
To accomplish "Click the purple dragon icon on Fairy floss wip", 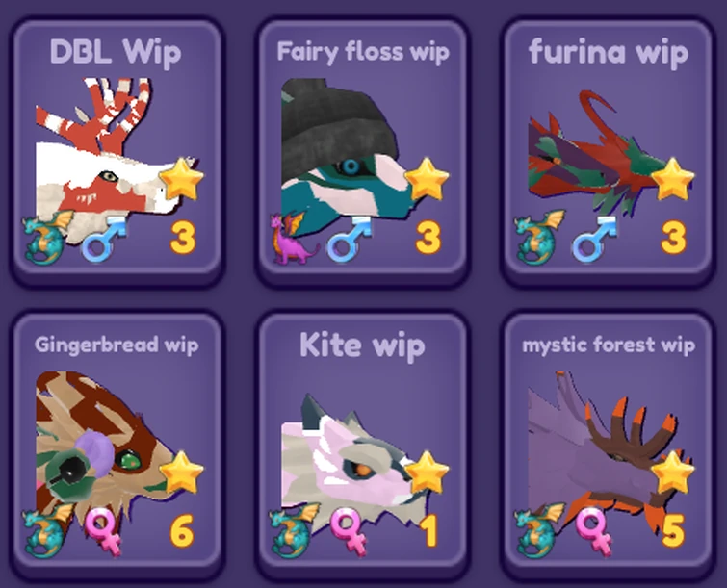I will 294,238.
